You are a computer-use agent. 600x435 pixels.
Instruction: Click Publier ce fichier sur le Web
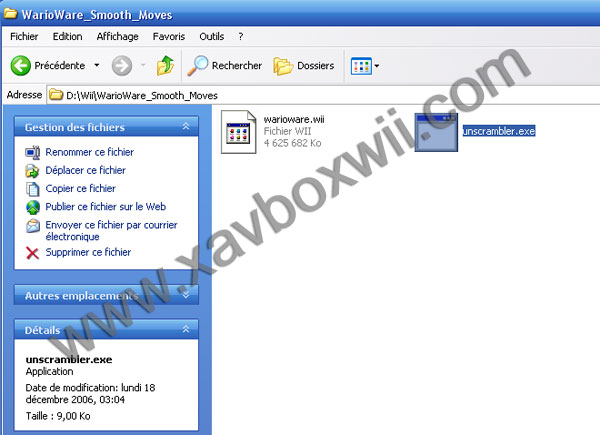tap(106, 207)
